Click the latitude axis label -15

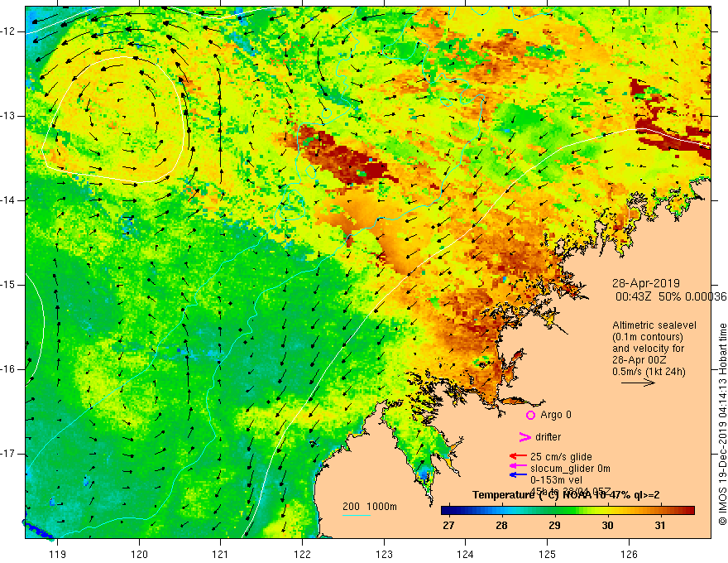click(x=8, y=285)
